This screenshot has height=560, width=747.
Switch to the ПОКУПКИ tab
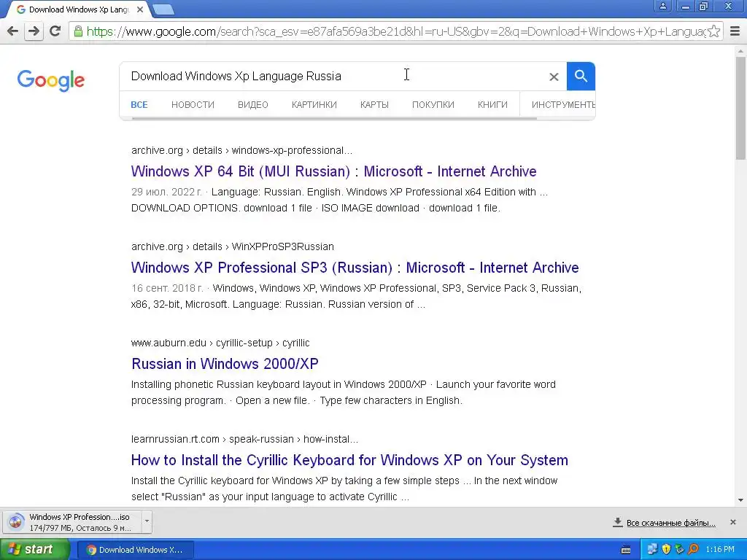coord(433,105)
